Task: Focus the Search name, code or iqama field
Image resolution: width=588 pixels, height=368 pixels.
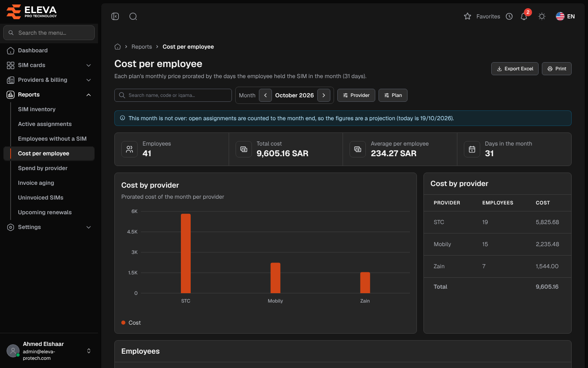Action: [173, 95]
